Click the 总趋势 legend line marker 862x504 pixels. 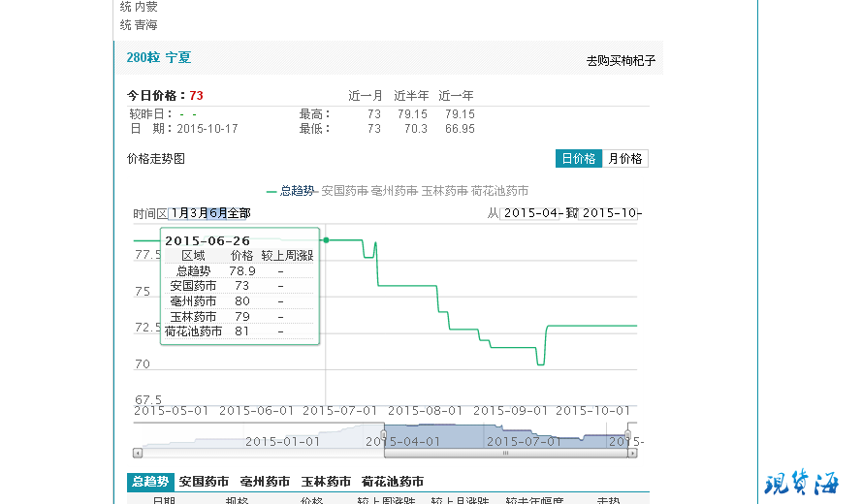pos(271,191)
